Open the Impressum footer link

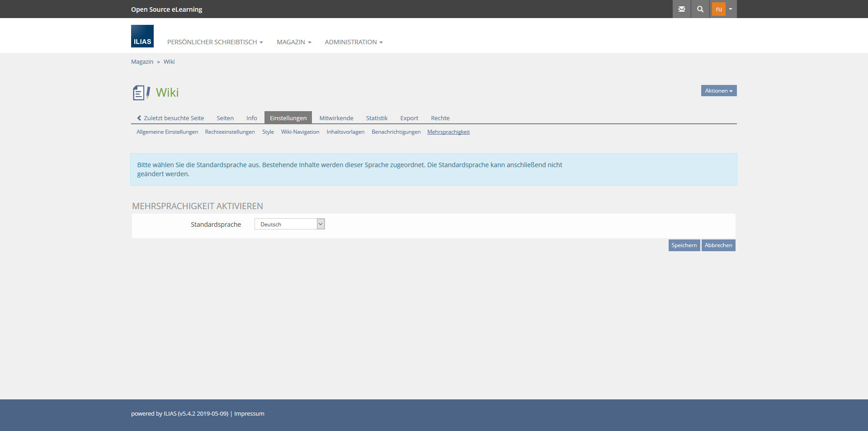[x=249, y=413]
